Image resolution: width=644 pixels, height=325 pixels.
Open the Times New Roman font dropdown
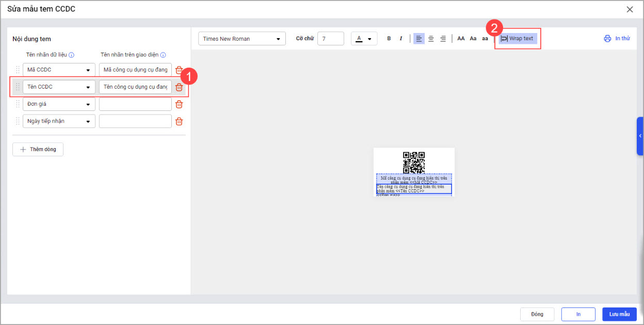tap(242, 39)
